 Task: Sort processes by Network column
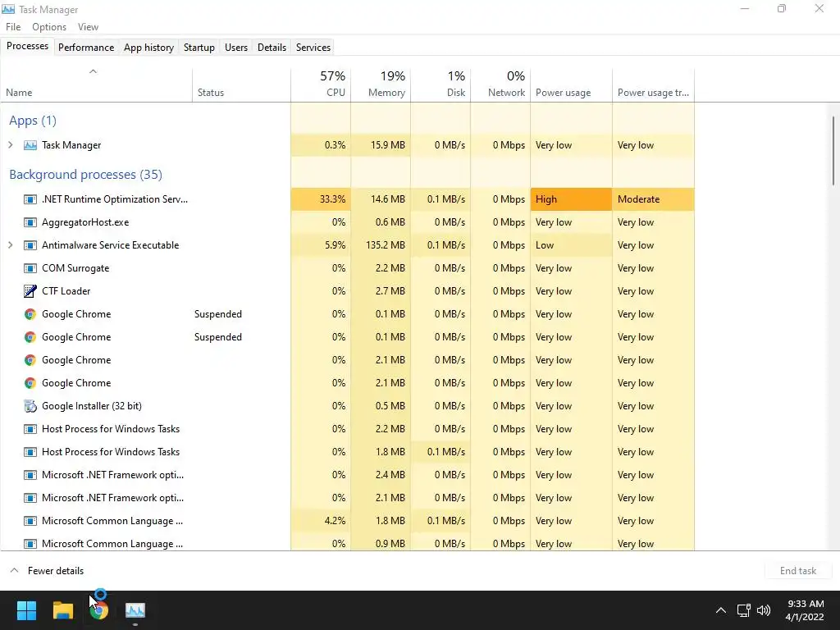click(501, 84)
